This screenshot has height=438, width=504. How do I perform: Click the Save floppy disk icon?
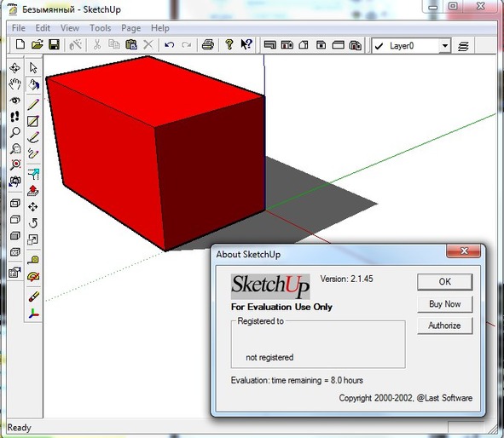click(54, 44)
